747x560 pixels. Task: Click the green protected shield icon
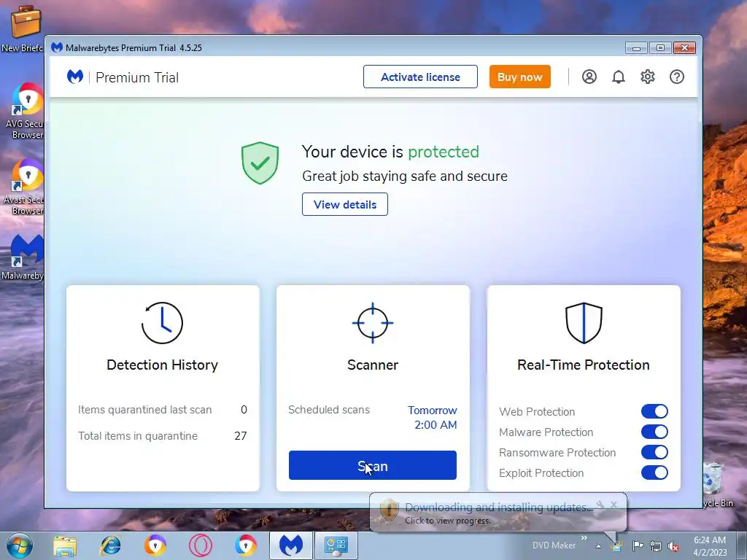260,163
